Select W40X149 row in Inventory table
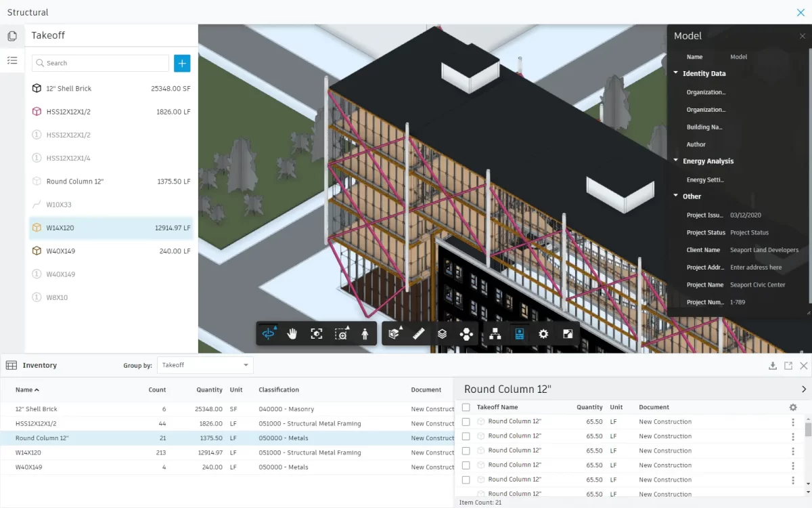This screenshot has height=508, width=812. (227, 467)
